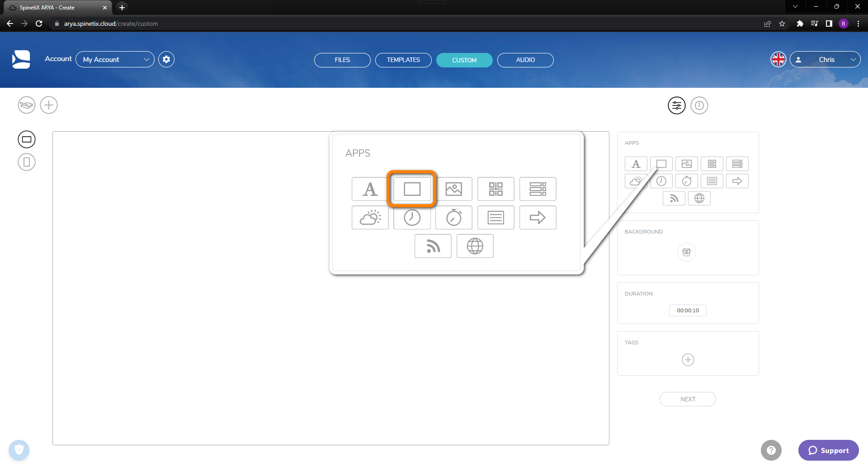Switch to portrait orientation preview
Image resolution: width=868 pixels, height=467 pixels.
coord(26,162)
